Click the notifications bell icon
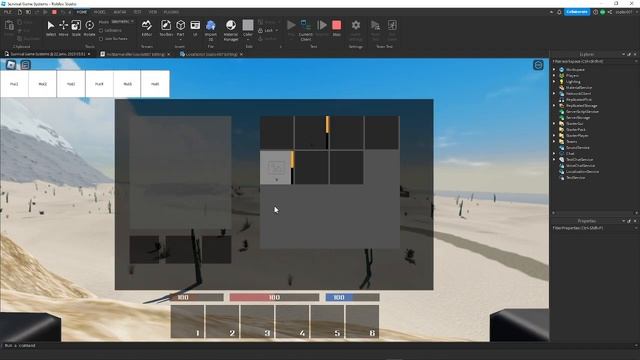640x360 pixels. point(559,12)
